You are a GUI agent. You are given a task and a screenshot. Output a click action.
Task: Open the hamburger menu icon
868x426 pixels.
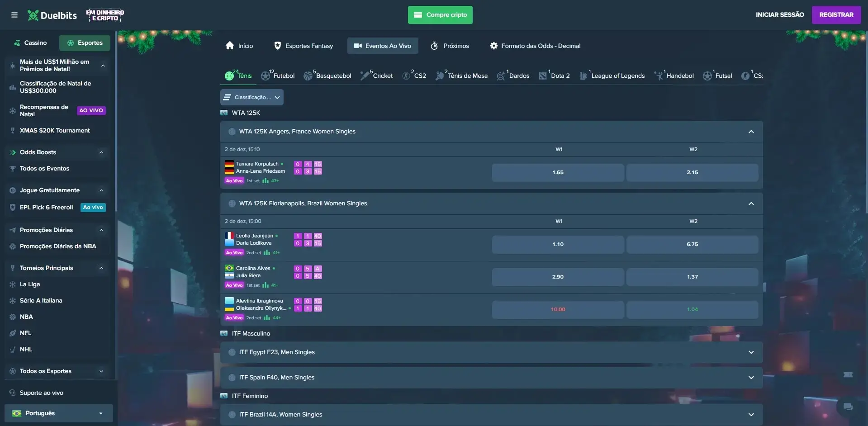(x=14, y=15)
